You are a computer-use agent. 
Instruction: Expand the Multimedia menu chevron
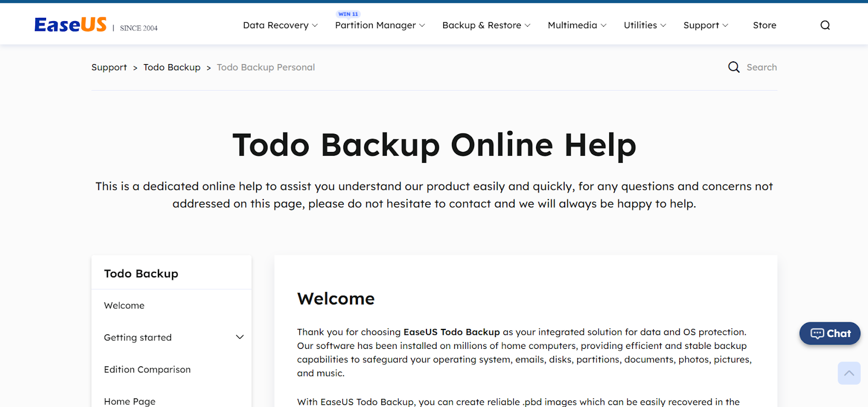[x=603, y=26]
